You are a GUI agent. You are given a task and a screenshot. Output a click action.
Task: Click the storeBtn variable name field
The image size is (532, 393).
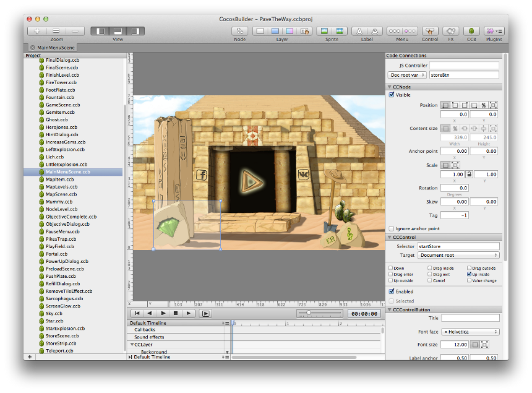pos(464,75)
